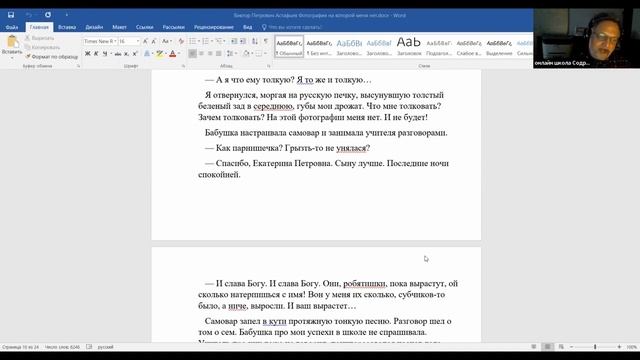Viewport: 640px width, 360px height.
Task: Switch to the Макет ribbon tab
Action: click(120, 27)
